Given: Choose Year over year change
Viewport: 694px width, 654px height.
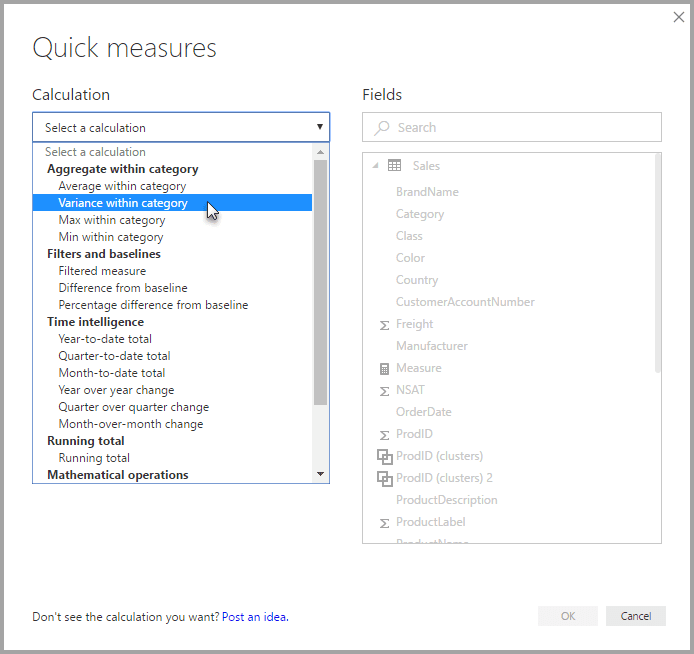Looking at the screenshot, I should (x=172, y=390).
